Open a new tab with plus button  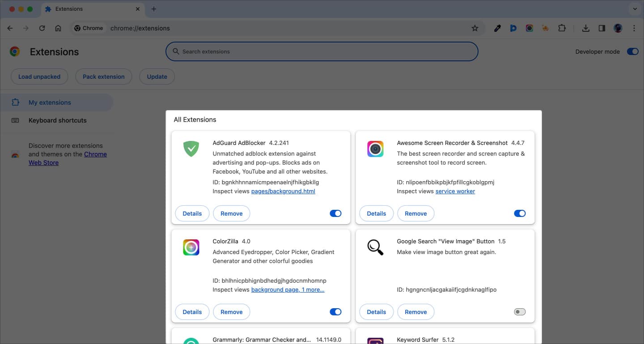[154, 9]
